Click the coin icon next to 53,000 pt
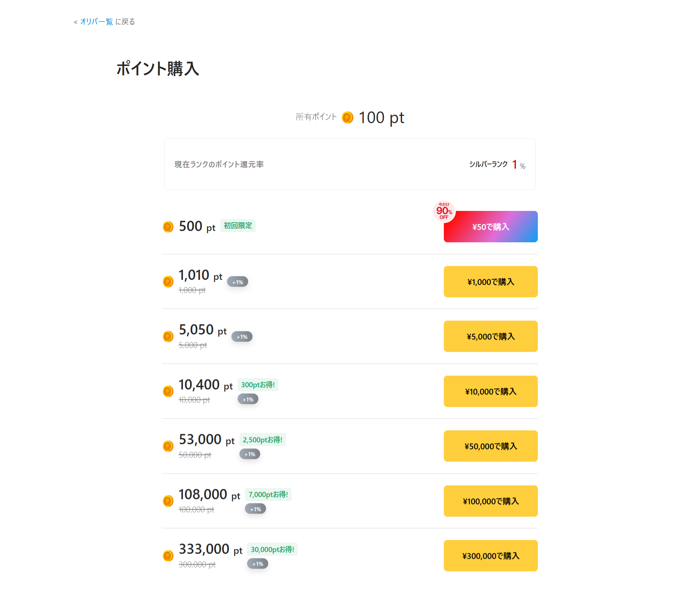 tap(169, 445)
